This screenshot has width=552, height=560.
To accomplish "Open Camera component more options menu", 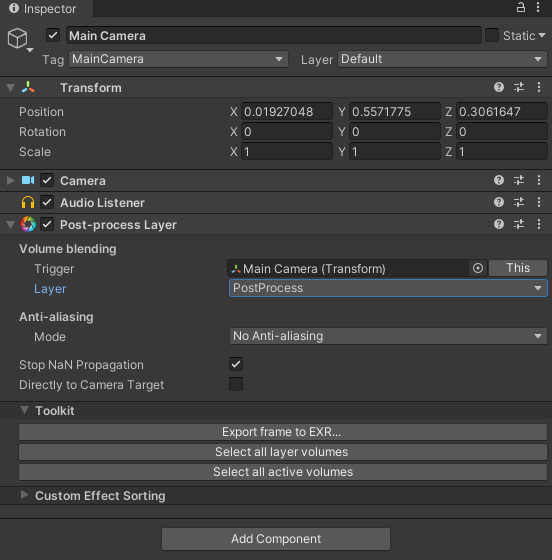I will click(539, 180).
